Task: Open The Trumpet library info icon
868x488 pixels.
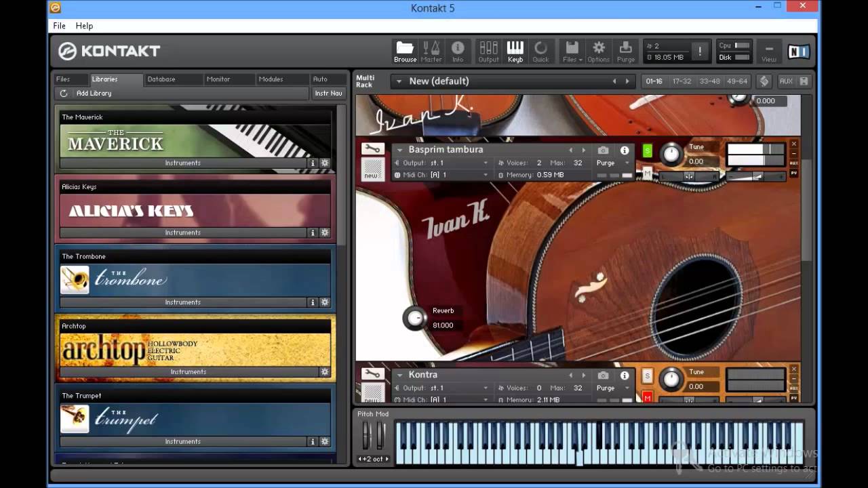Action: pos(313,441)
